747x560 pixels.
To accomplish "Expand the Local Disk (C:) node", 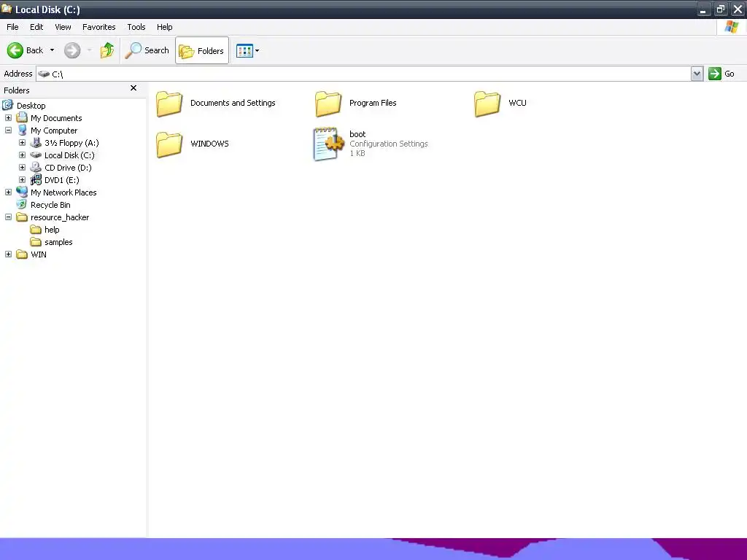I will click(x=22, y=155).
